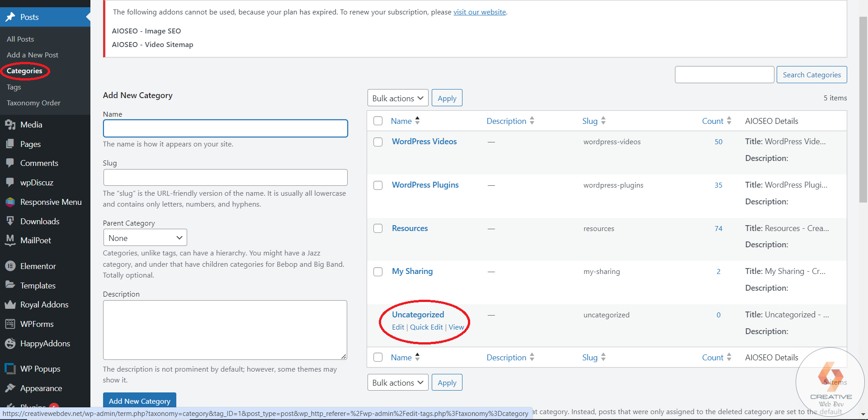Open the top Bulk actions dropdown

click(398, 98)
